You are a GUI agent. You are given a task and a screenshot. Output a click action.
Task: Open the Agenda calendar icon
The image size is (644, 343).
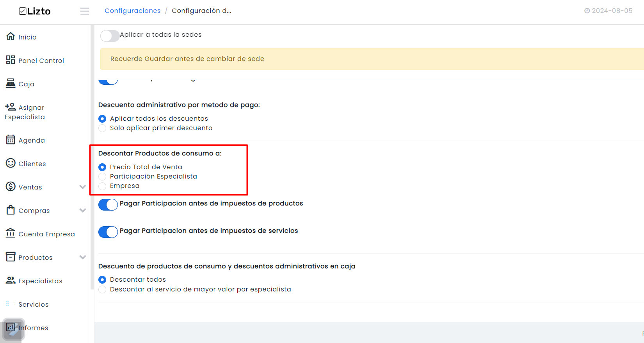click(11, 139)
